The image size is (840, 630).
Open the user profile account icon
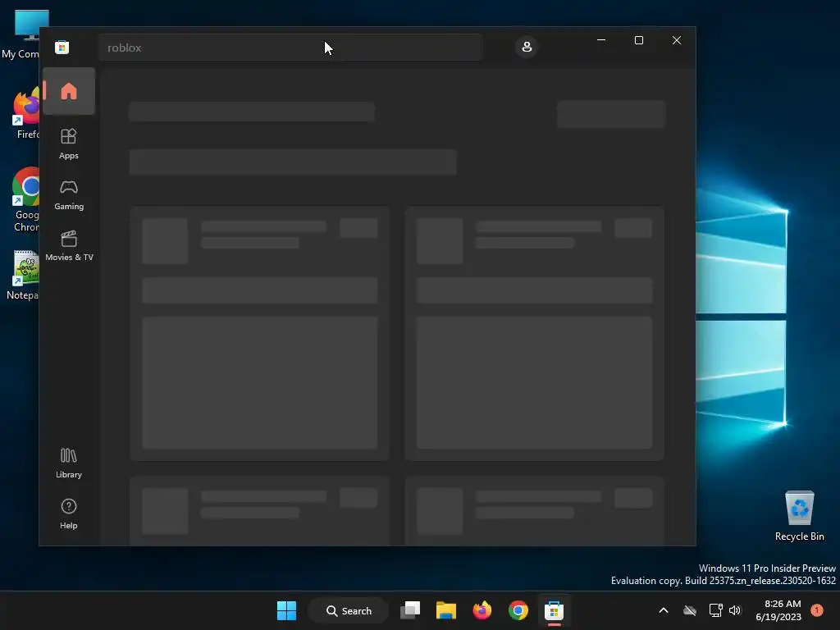[x=527, y=47]
